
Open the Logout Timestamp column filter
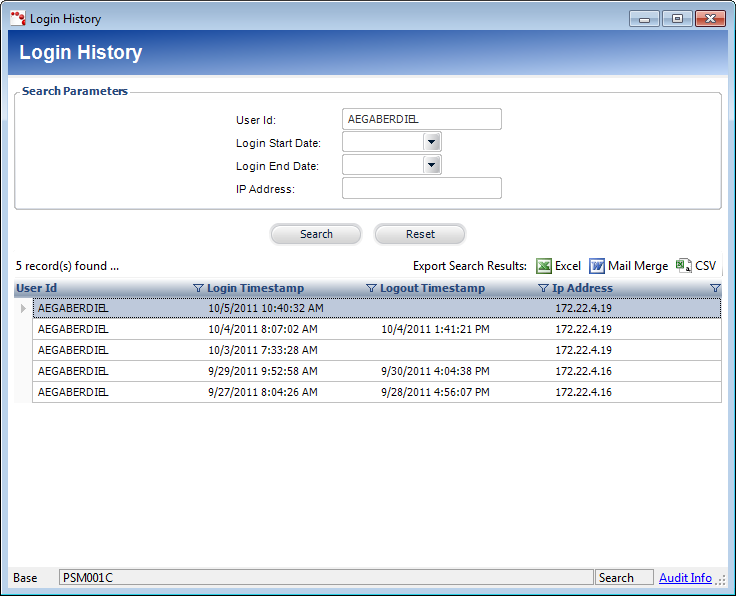(543, 288)
